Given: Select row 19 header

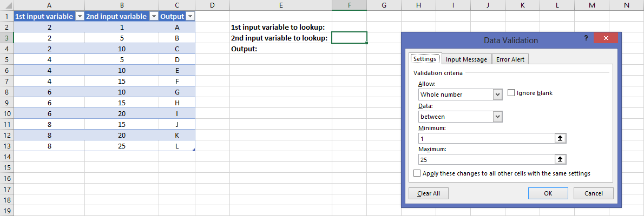Looking at the screenshot, I should 7,210.
